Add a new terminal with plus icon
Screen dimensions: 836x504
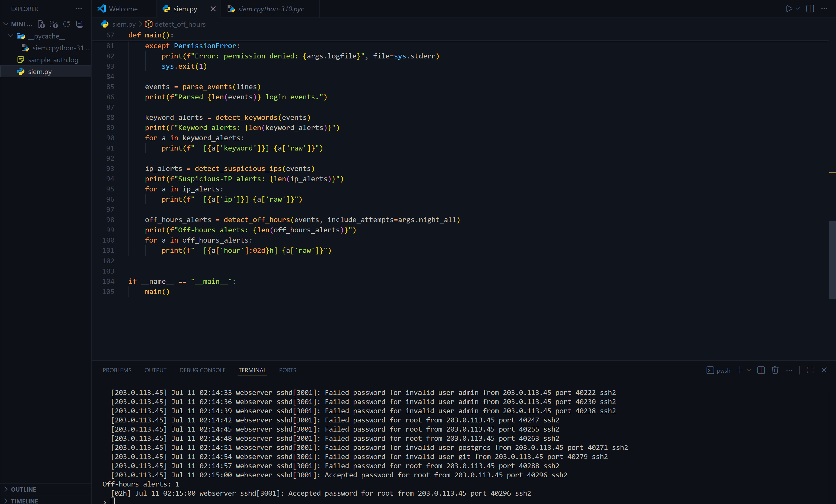740,370
